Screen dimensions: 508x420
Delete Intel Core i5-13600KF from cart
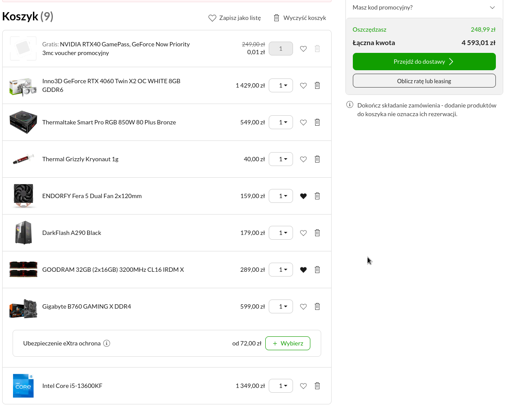click(x=317, y=386)
